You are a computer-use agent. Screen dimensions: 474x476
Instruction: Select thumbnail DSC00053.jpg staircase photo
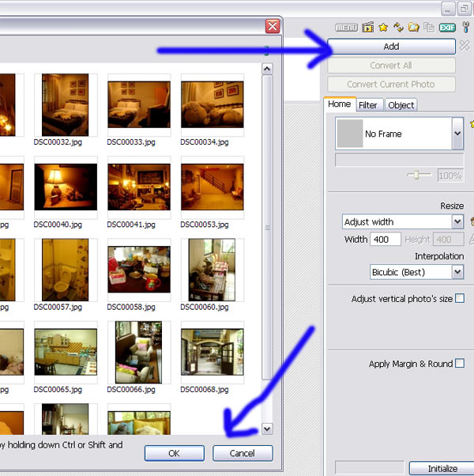coord(213,187)
